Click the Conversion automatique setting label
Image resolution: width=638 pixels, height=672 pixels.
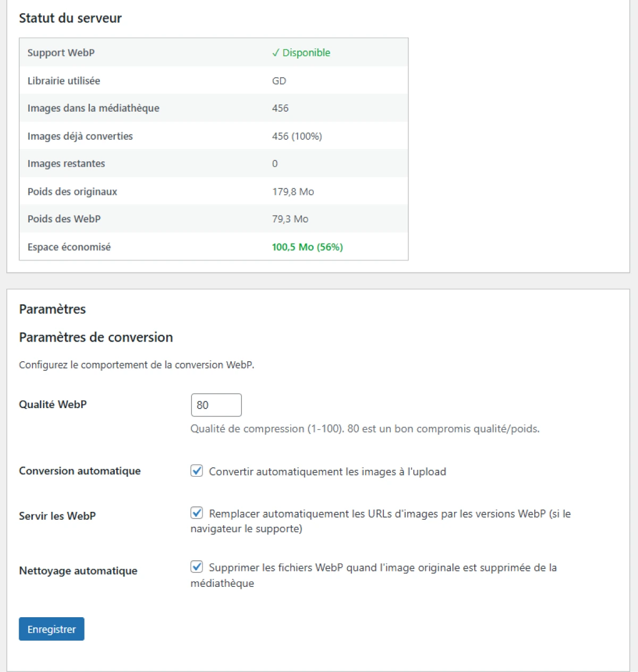click(x=80, y=471)
